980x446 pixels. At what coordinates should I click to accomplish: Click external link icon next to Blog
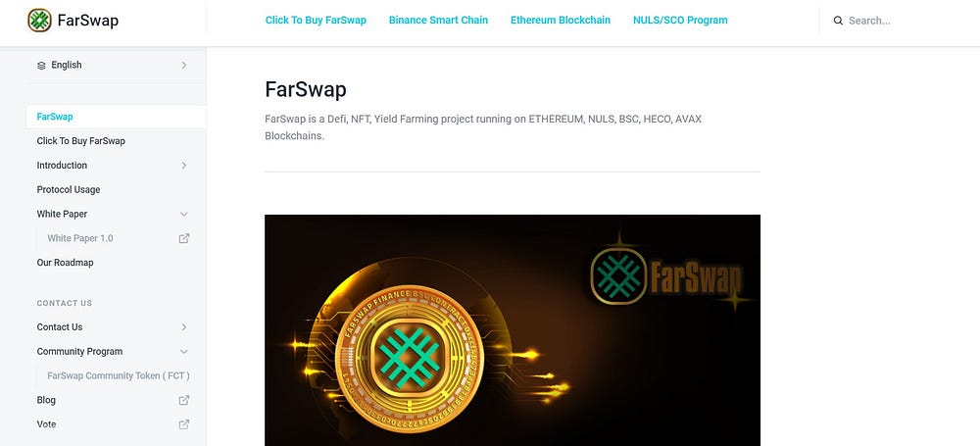(x=184, y=400)
